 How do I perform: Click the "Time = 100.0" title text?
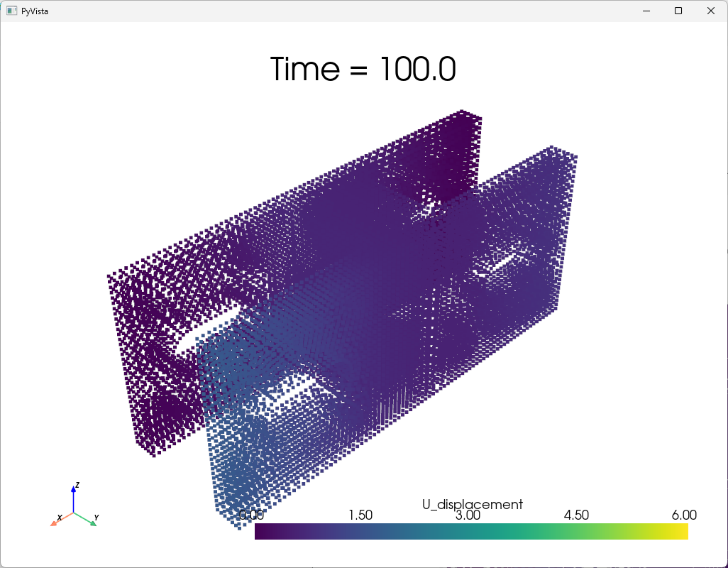tap(363, 70)
